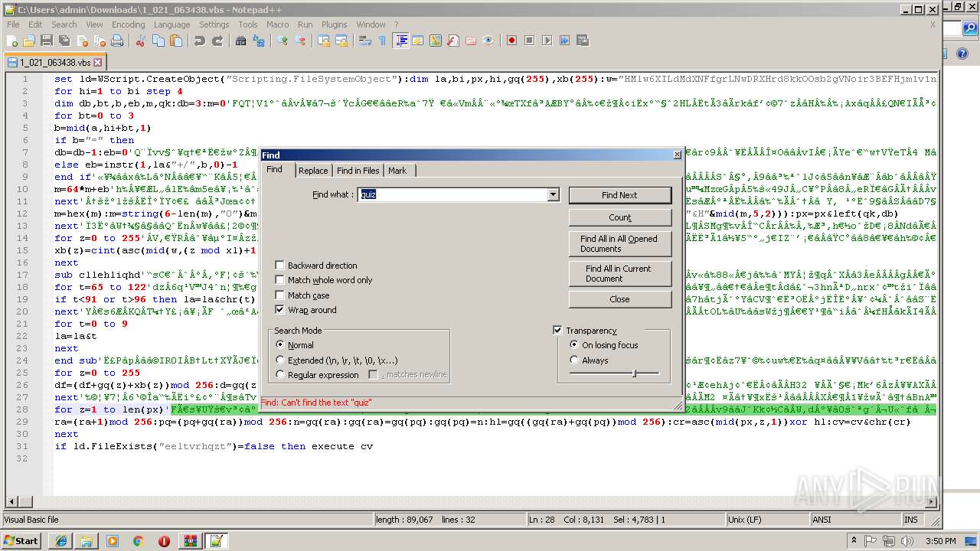Viewport: 980px width, 551px height.
Task: Toggle indent guide toolbar icon
Action: 400,41
